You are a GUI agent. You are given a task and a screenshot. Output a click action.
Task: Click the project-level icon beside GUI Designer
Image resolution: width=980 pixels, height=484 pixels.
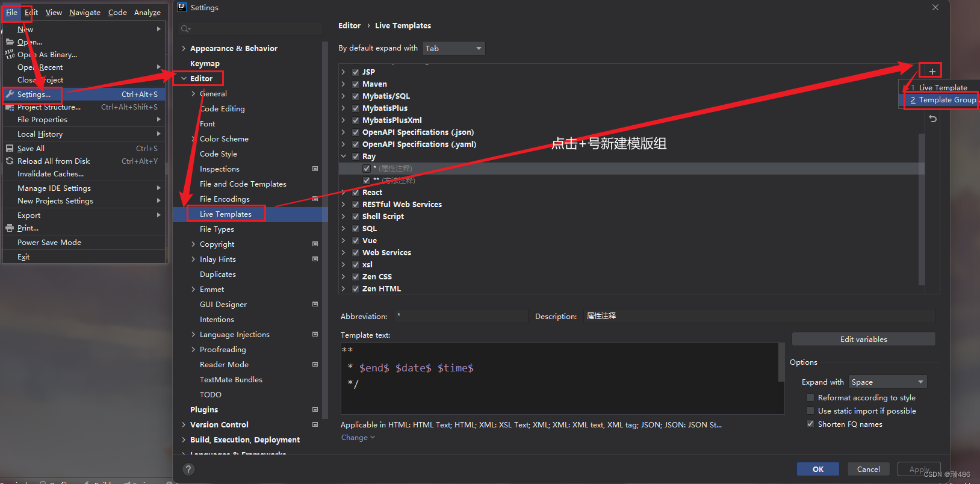(315, 304)
